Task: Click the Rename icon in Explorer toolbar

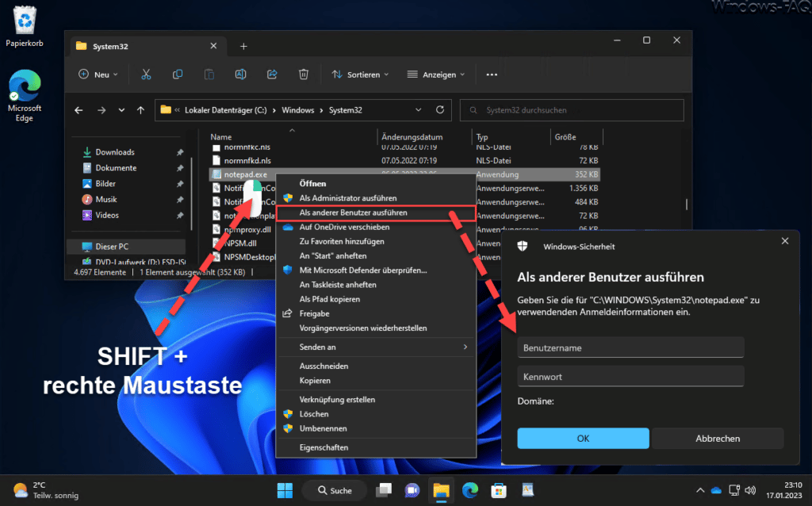Action: tap(241, 75)
